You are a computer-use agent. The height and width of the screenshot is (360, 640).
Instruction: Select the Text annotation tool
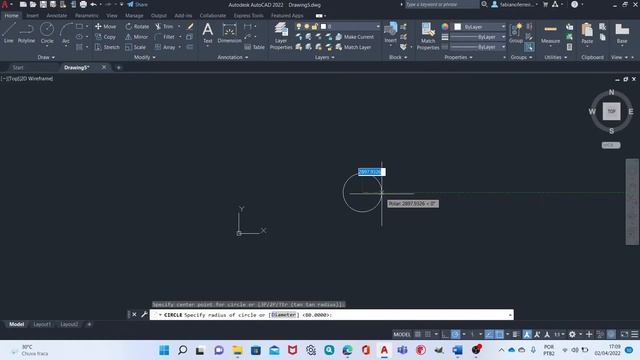(208, 33)
